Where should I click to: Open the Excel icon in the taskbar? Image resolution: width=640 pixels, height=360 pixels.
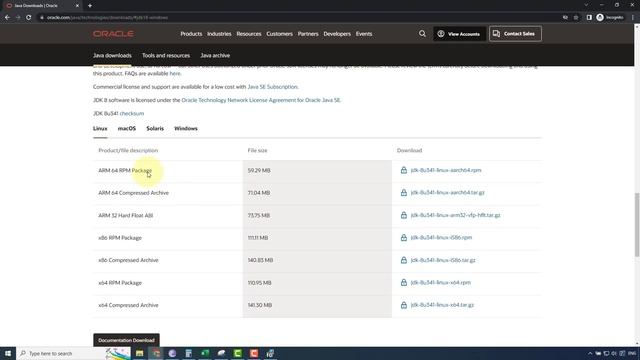coord(205,353)
